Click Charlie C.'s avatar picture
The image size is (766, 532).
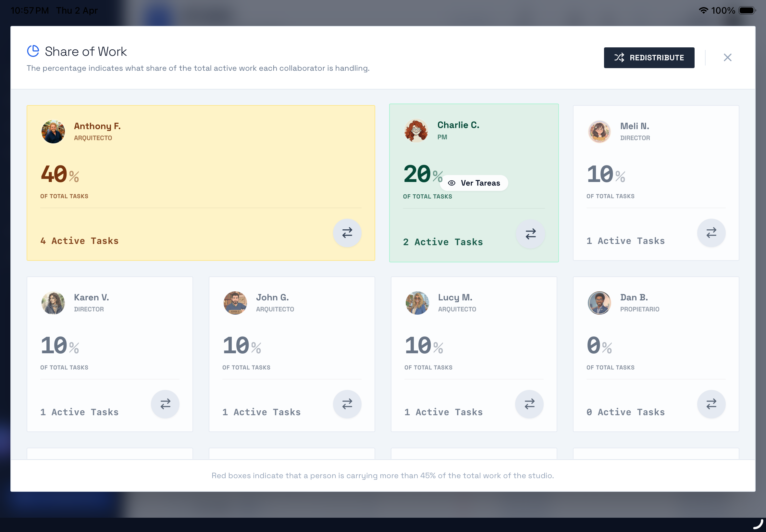416,131
